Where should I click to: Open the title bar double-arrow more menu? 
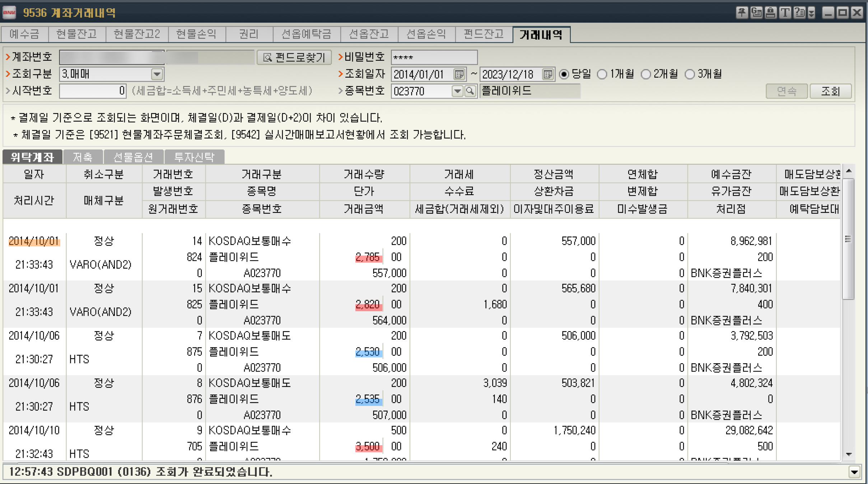pyautogui.click(x=812, y=13)
